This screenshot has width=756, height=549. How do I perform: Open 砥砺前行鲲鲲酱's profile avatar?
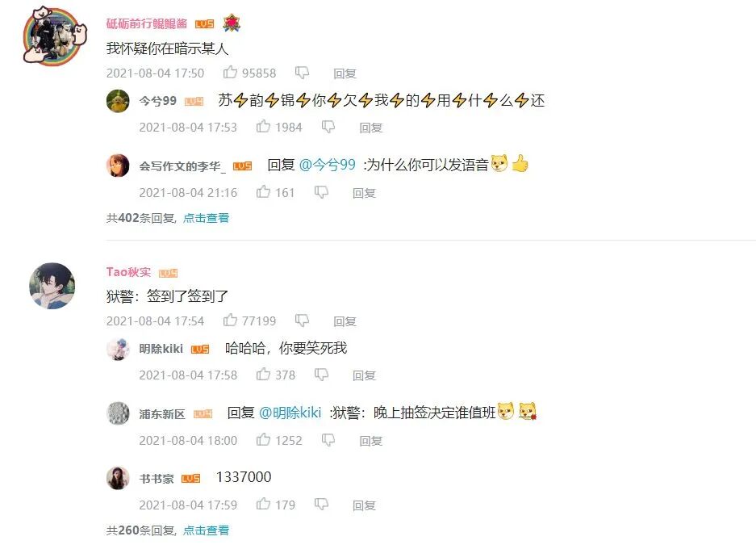pyautogui.click(x=54, y=36)
